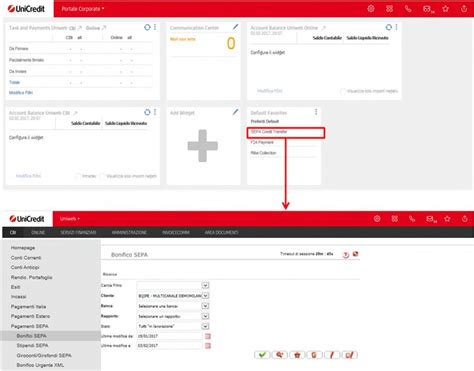
Task: Click SEPA Credit Transfer favorite link
Action: point(269,132)
